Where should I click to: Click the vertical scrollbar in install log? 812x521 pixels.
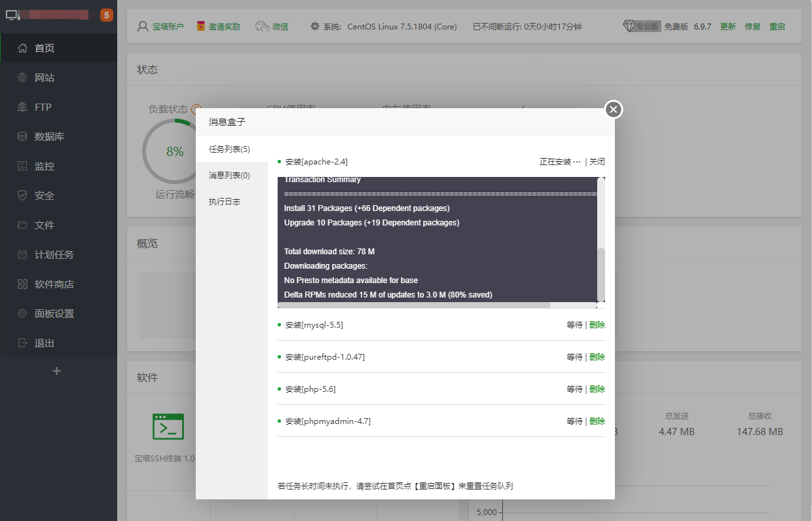click(x=601, y=274)
